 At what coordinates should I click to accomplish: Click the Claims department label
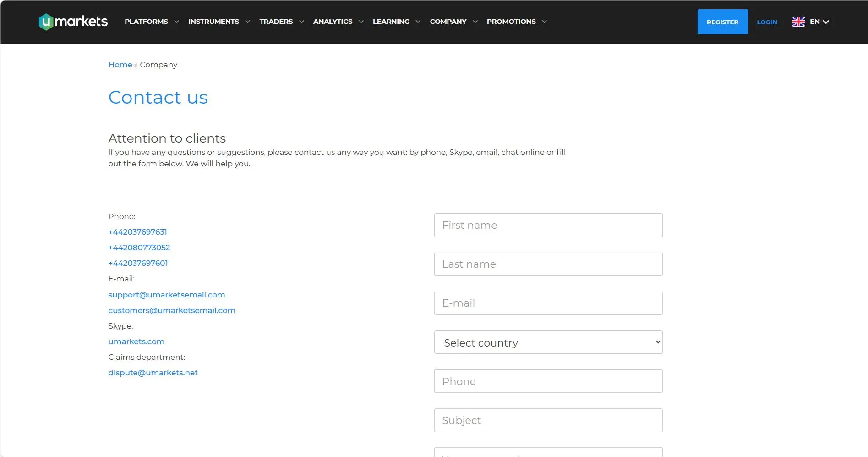point(147,357)
